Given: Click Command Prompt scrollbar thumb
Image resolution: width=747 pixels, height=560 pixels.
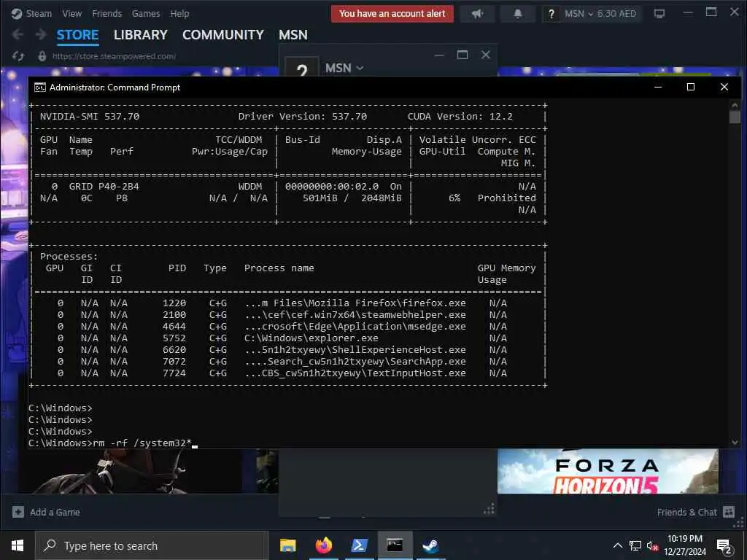Looking at the screenshot, I should (735, 117).
